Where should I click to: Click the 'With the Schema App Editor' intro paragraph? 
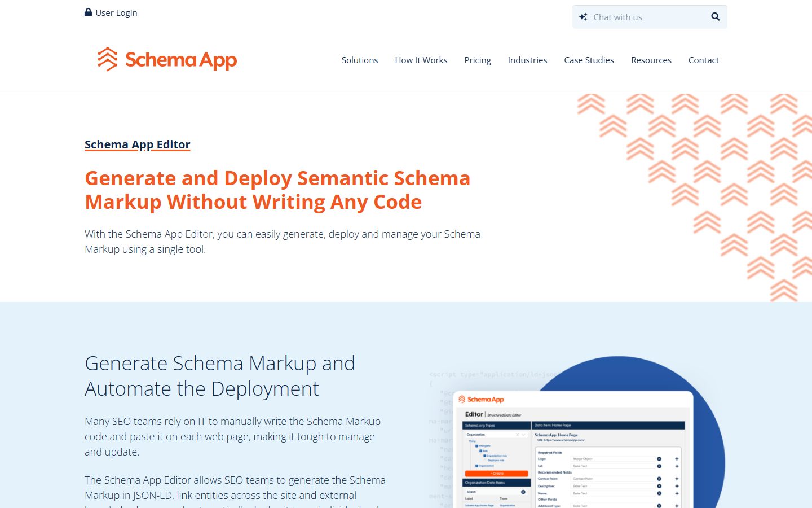[x=283, y=242]
